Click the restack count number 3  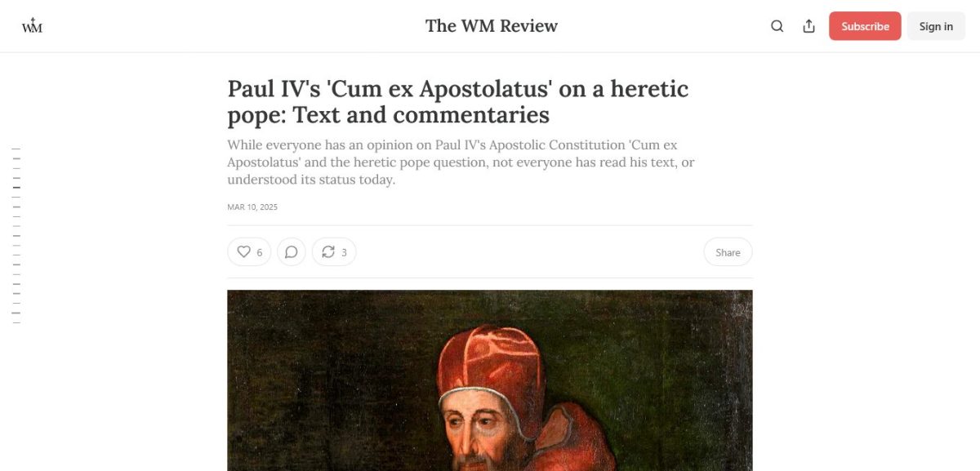344,253
